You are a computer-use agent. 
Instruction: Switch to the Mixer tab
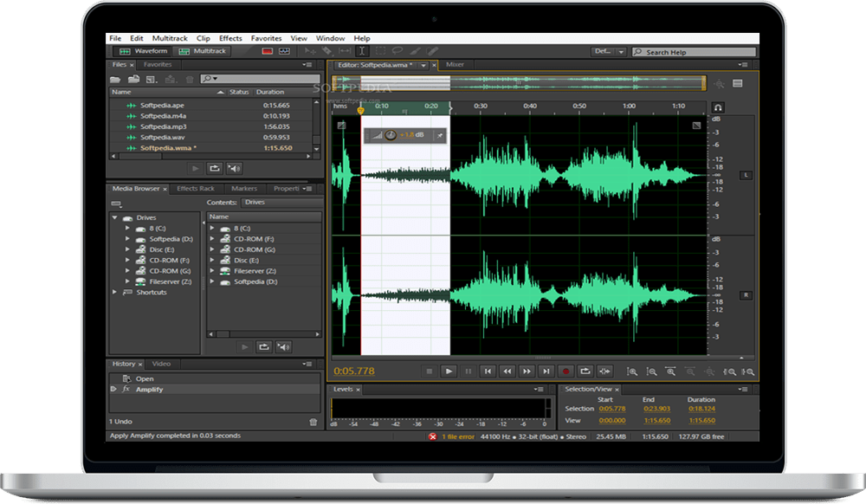tap(455, 65)
